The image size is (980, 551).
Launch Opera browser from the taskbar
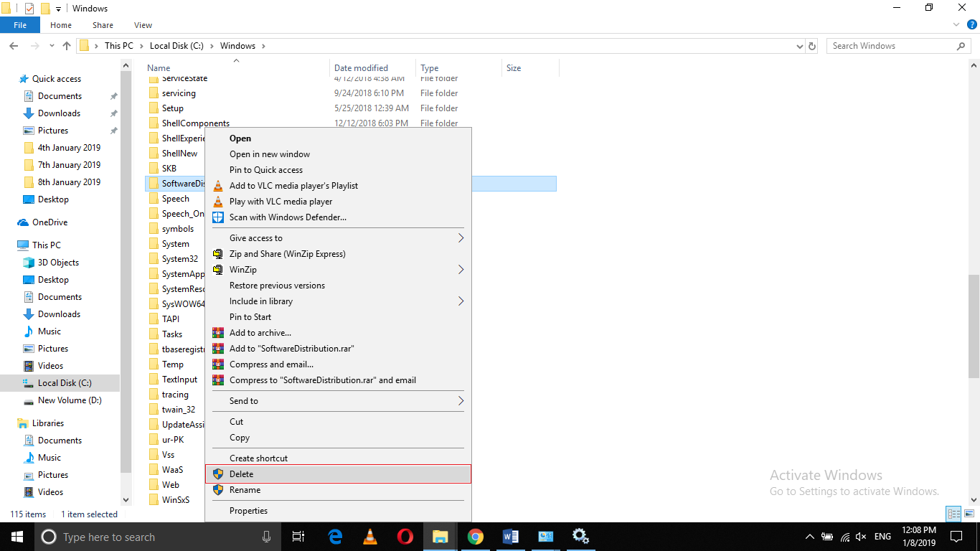(x=405, y=536)
